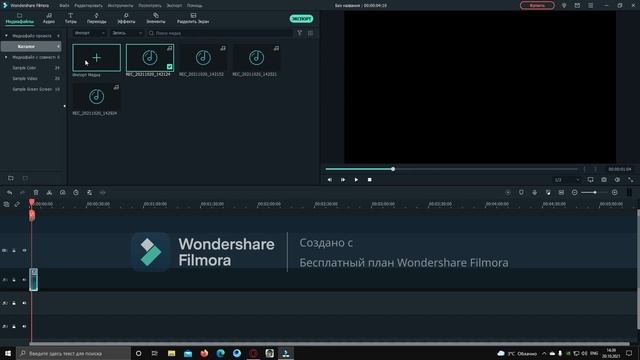
Task: Zoom out the timeline with minus icon
Action: coord(574,192)
